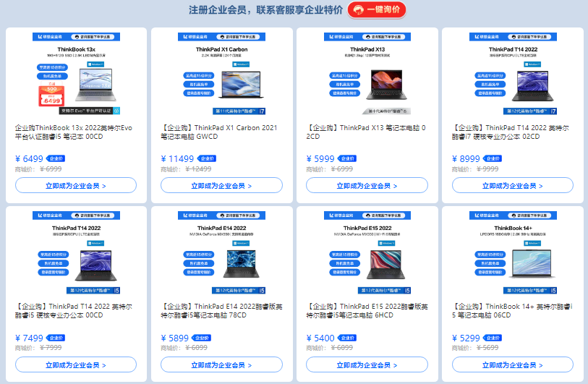Click the ¥ 8999 enterprise price
Viewport: 588px width, 384px height.
click(x=466, y=158)
